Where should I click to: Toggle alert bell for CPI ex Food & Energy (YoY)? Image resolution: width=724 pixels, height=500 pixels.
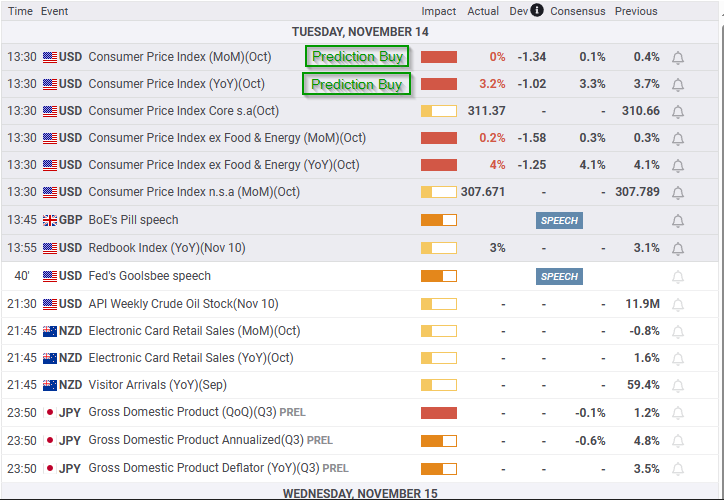pos(677,165)
